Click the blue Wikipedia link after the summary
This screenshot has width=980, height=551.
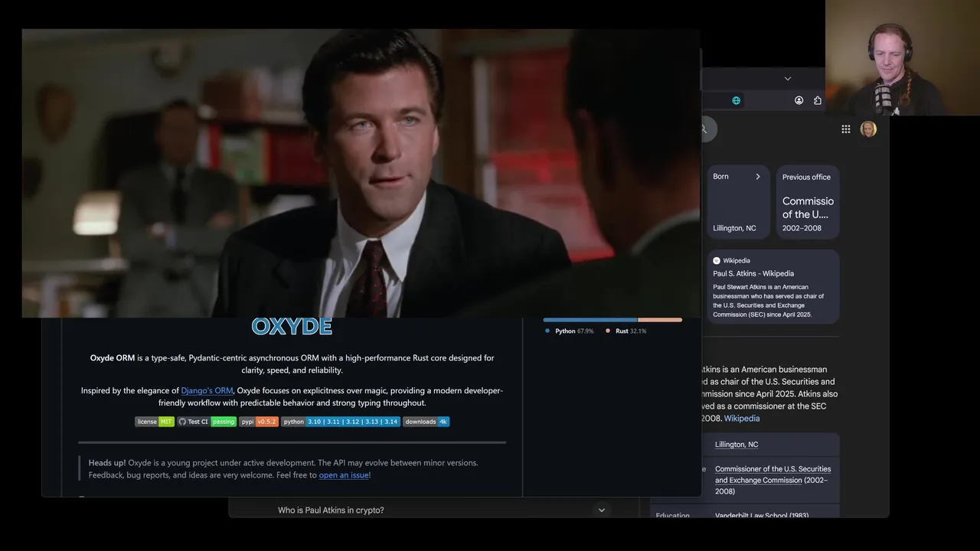[742, 419]
